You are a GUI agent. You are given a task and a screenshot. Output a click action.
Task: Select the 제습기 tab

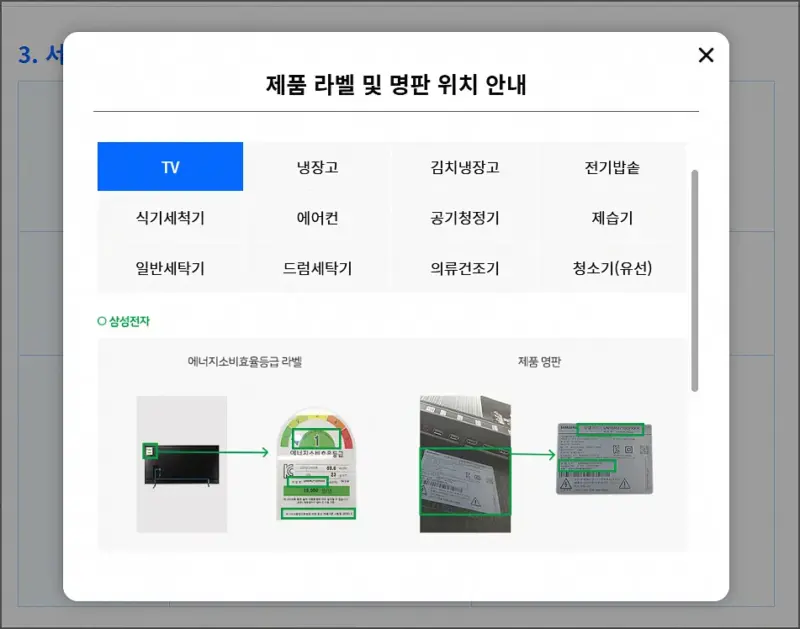coord(612,218)
